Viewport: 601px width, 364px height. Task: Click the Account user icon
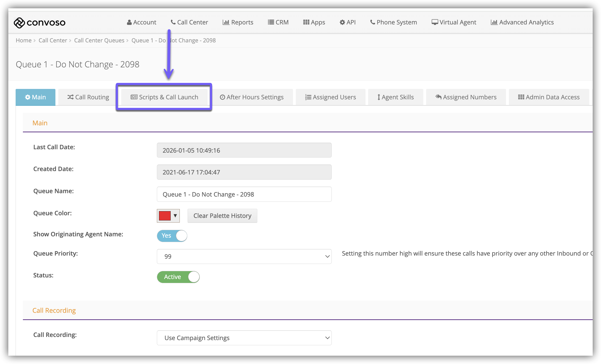point(129,22)
